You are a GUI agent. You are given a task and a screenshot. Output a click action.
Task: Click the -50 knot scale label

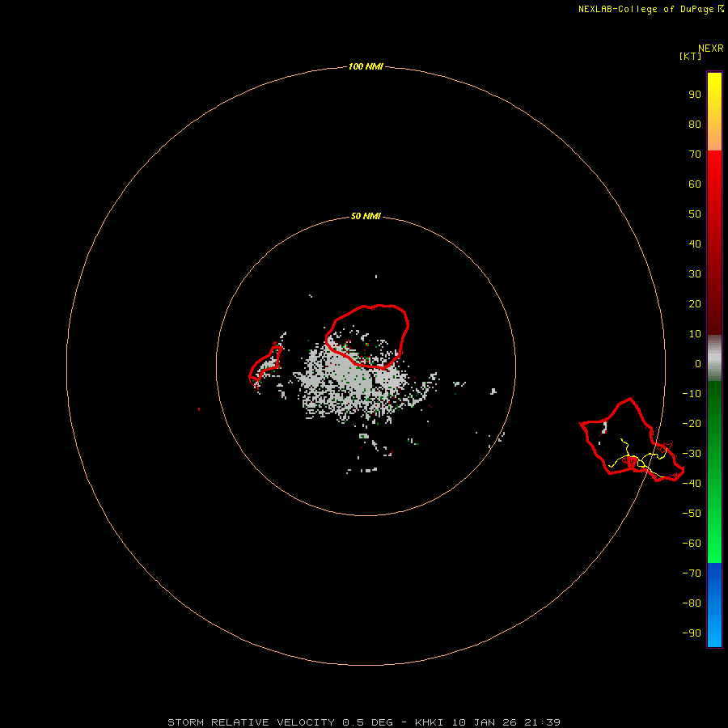coord(692,513)
